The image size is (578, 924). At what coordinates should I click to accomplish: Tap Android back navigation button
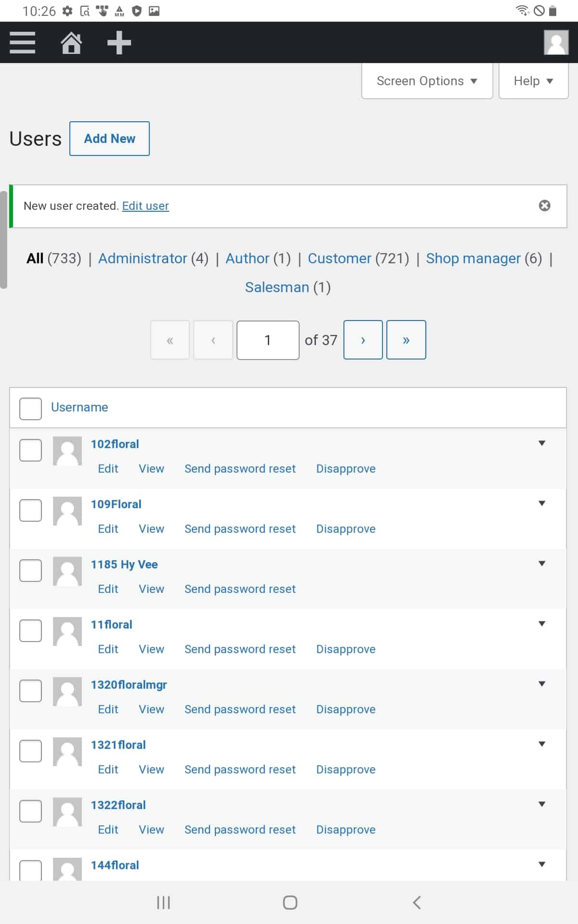(x=417, y=902)
